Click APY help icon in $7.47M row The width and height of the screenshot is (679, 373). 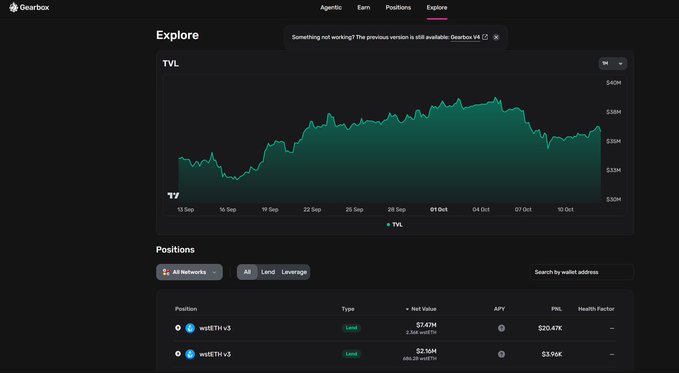tap(501, 328)
